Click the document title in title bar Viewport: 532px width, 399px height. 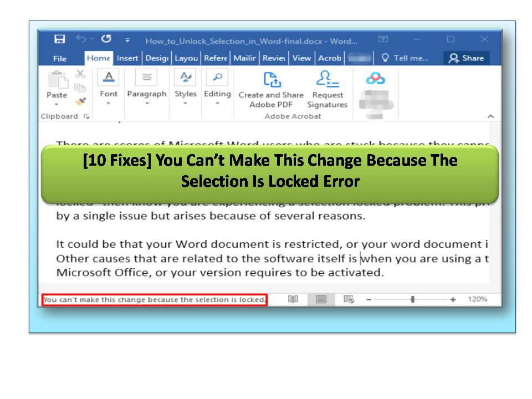coord(252,42)
